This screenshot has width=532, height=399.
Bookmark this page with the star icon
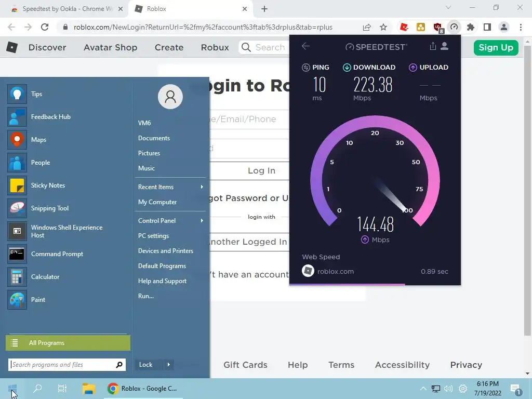pyautogui.click(x=383, y=27)
